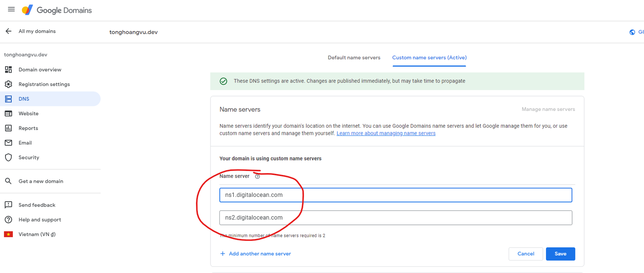Click the Cancel button
The image size is (644, 273).
point(525,254)
